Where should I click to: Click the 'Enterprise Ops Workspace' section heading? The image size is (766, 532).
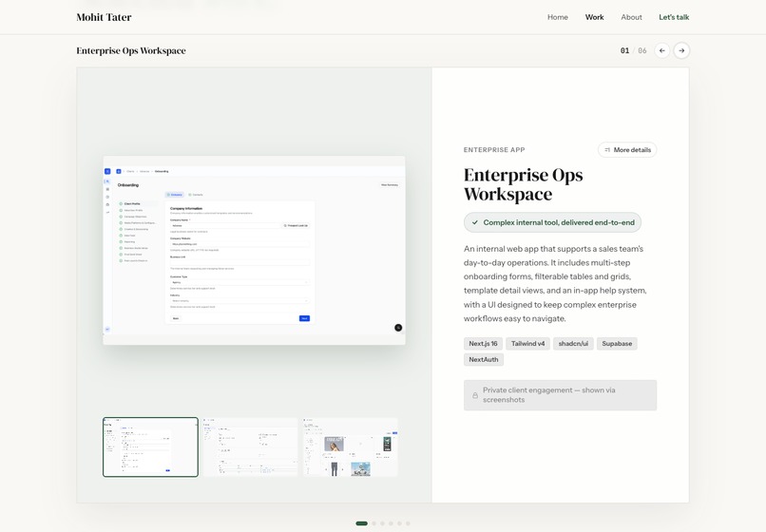(x=131, y=50)
